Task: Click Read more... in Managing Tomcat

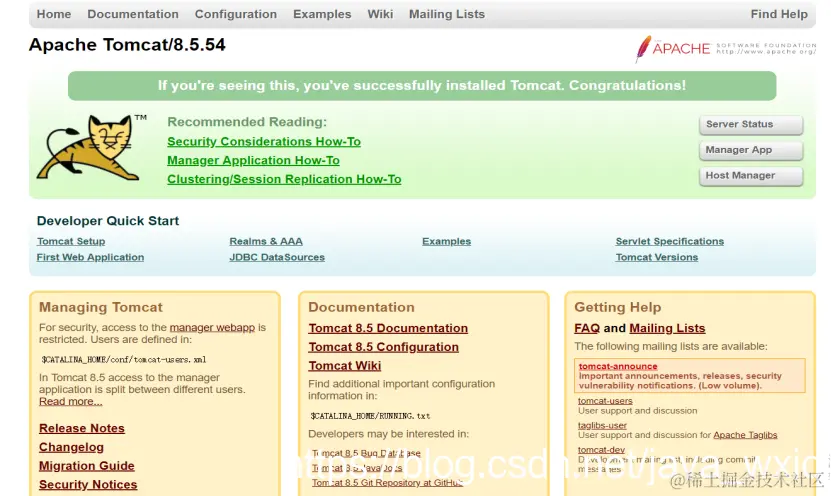Action: (70, 401)
